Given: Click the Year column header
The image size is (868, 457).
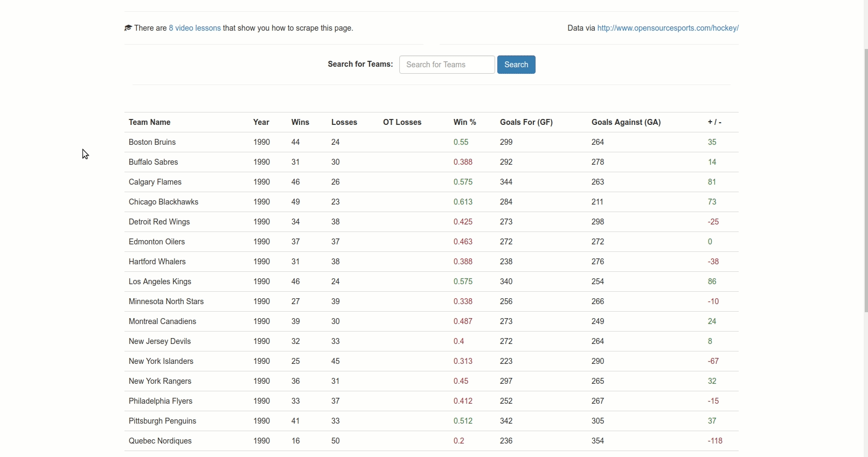Looking at the screenshot, I should pyautogui.click(x=261, y=122).
